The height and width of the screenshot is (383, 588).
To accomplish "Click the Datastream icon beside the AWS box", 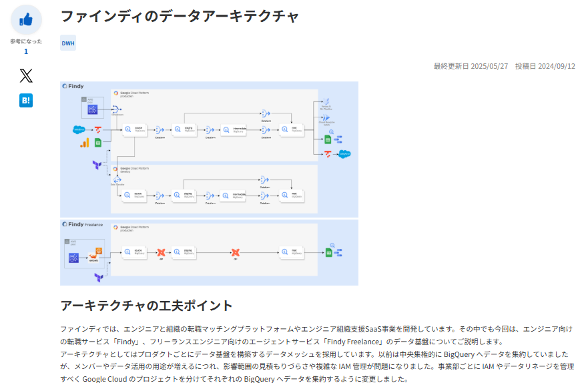I will (117, 109).
